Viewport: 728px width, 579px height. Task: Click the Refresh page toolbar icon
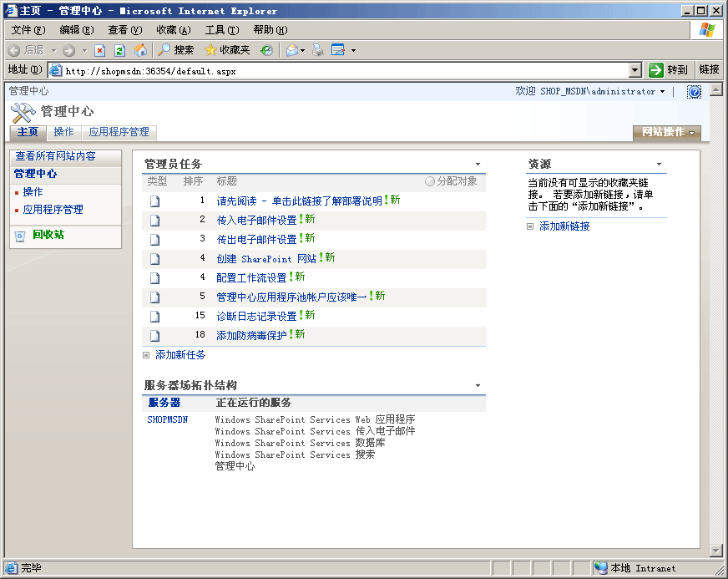click(x=119, y=50)
